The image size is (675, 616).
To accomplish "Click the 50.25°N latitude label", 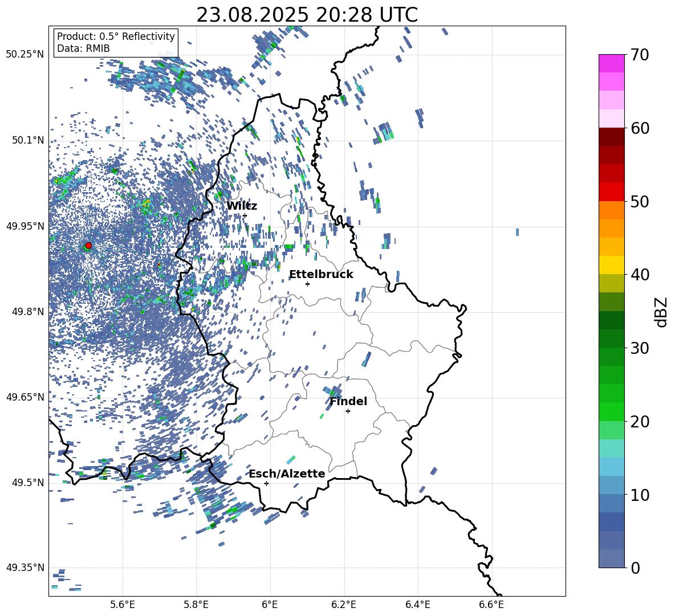I will [x=25, y=54].
